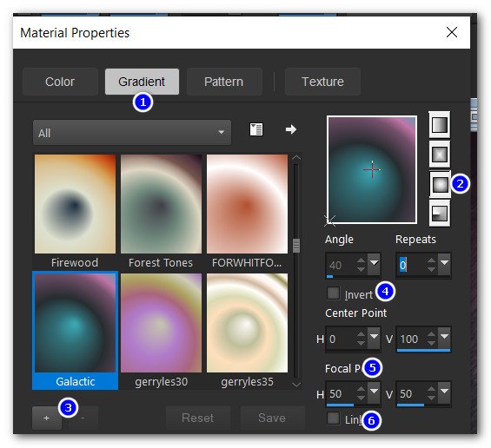Increase the Repeats value with up arrow
The width and height of the screenshot is (491, 448).
click(431, 260)
